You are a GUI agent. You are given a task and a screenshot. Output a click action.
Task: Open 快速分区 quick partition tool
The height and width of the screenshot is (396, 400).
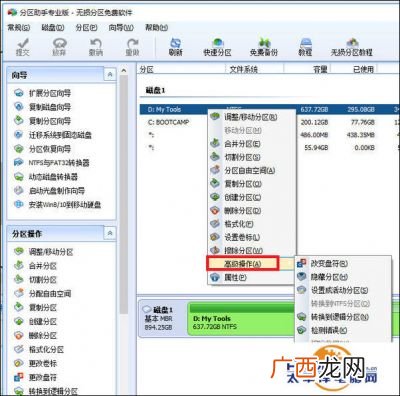(217, 47)
